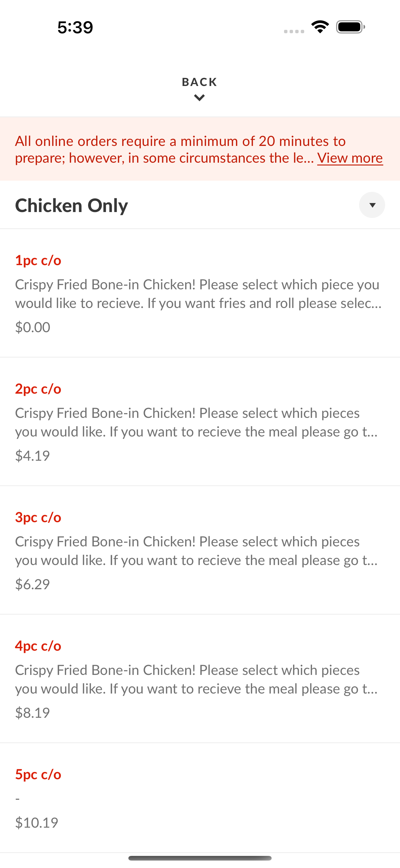
Task: Tap the red online orders notice text
Action: click(x=199, y=149)
